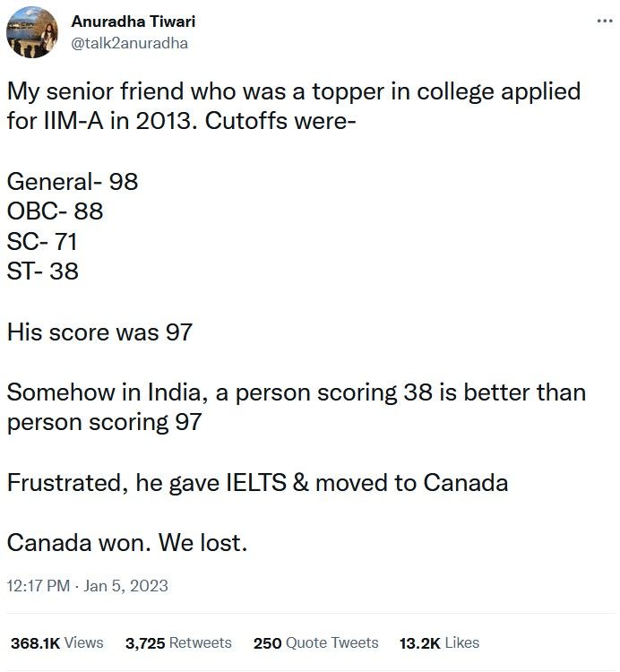Screen dimensions: 620x672
Task: Open the Anuradha Tiwari display name link
Action: pos(133,22)
